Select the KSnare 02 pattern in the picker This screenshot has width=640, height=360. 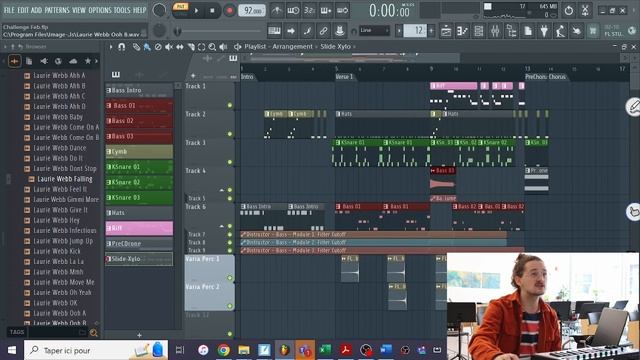click(x=139, y=182)
